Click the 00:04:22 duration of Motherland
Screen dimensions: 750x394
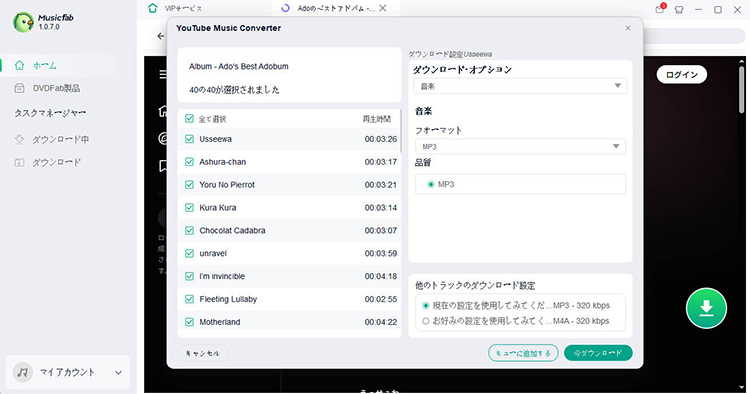pos(381,322)
